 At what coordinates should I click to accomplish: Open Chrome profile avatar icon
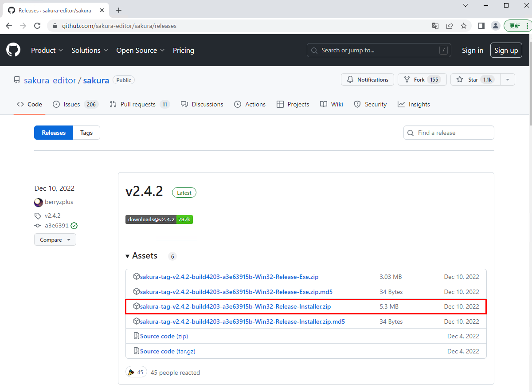[x=496, y=26]
